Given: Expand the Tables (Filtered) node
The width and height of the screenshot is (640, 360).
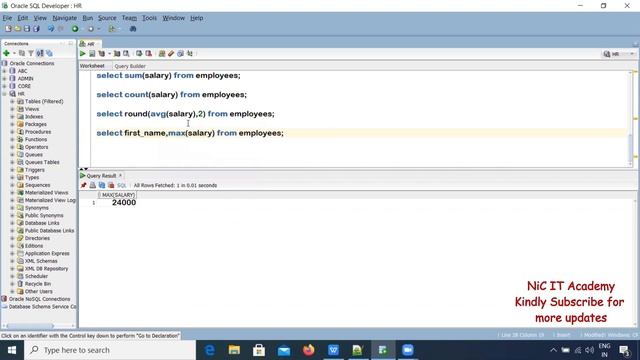Looking at the screenshot, I should (12, 101).
